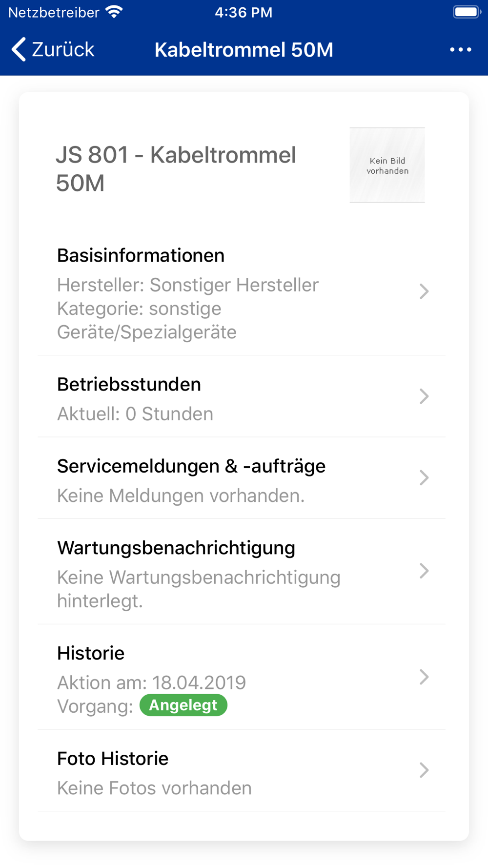Open the three-dots more options menu
Screen dimensions: 488x868
tap(460, 50)
